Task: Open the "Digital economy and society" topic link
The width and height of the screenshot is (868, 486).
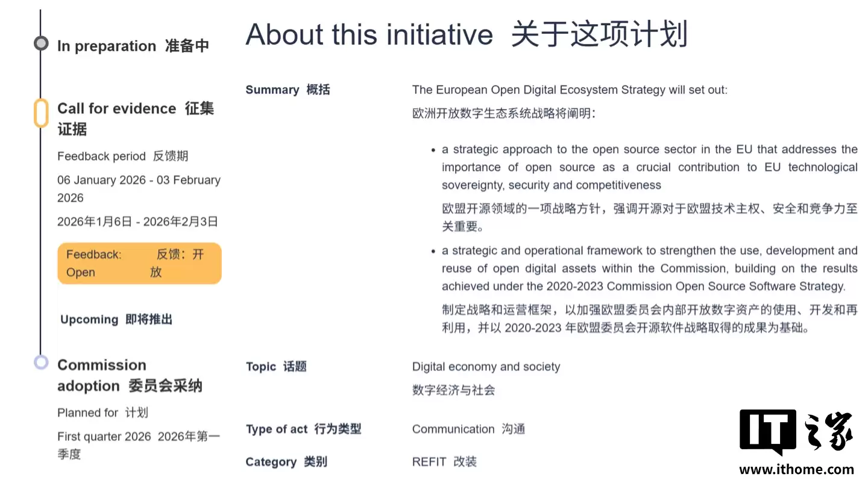Action: (x=486, y=366)
